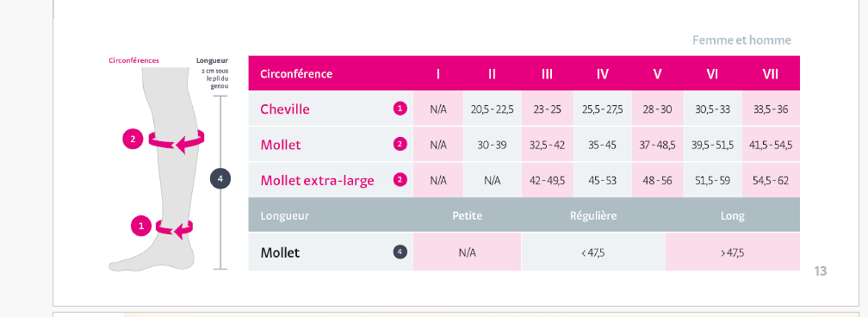The width and height of the screenshot is (868, 317).
Task: Click the pink arrow around the calf
Action: [x=177, y=140]
